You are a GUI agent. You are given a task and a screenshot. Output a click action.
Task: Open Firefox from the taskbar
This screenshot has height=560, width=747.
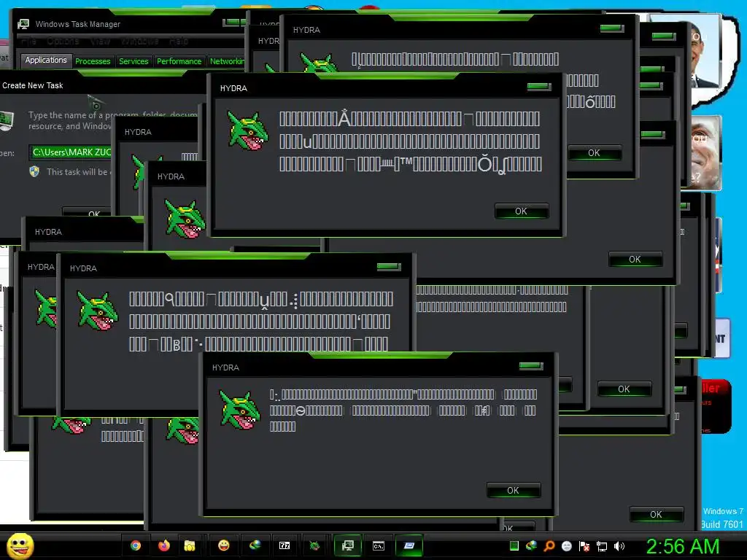point(164,545)
